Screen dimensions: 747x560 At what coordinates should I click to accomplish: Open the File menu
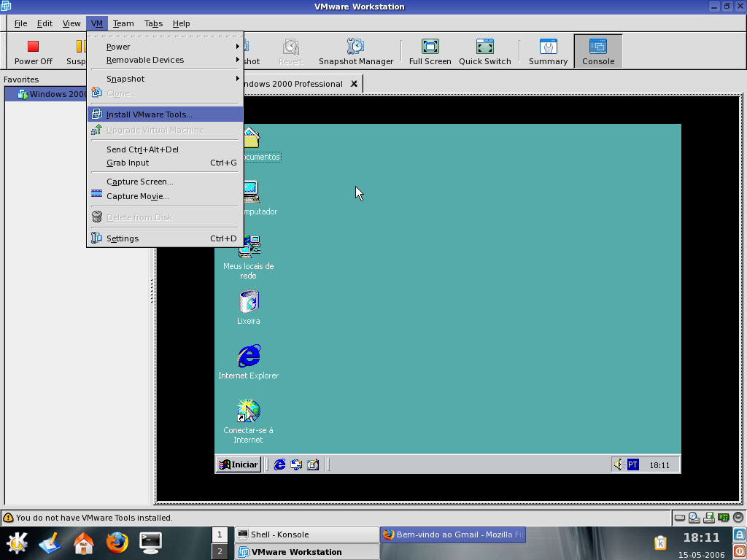(x=20, y=23)
